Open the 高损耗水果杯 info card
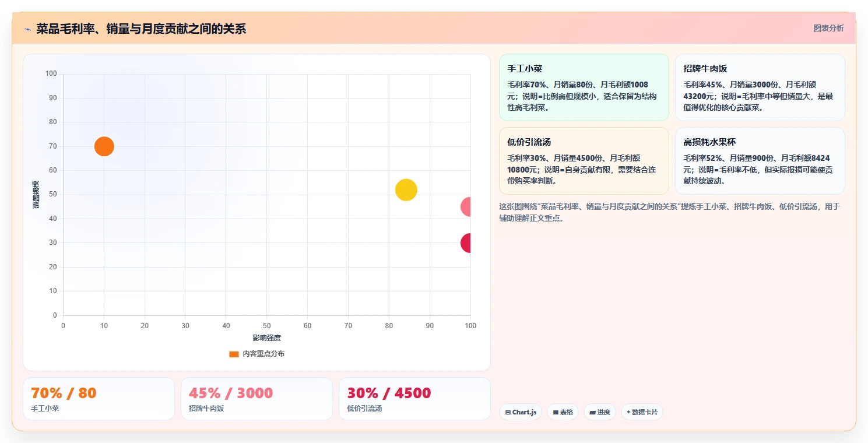 tap(760, 161)
